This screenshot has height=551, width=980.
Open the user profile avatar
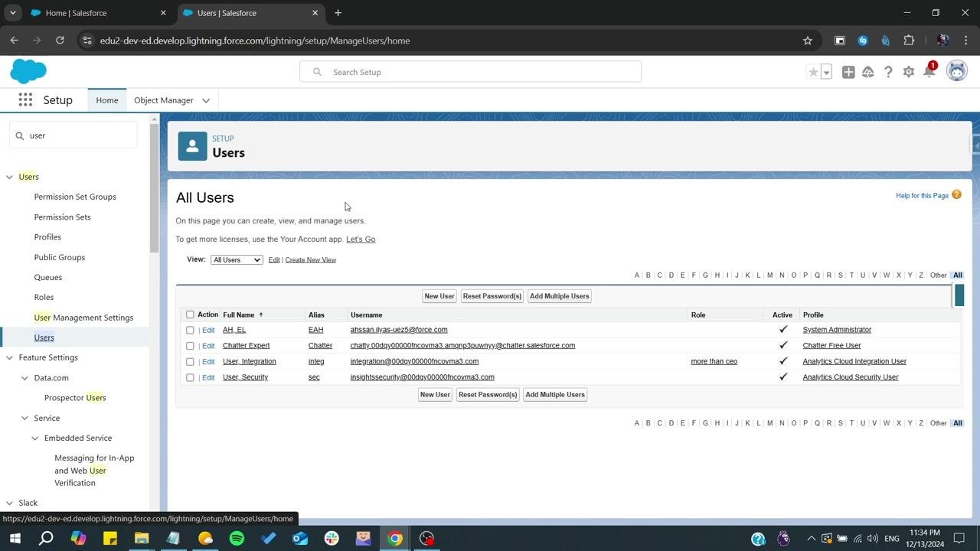[957, 71]
